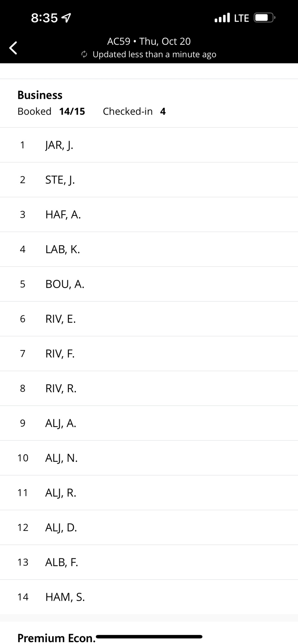Select passenger STE, J. in row 2
This screenshot has height=644, width=298.
tap(149, 180)
